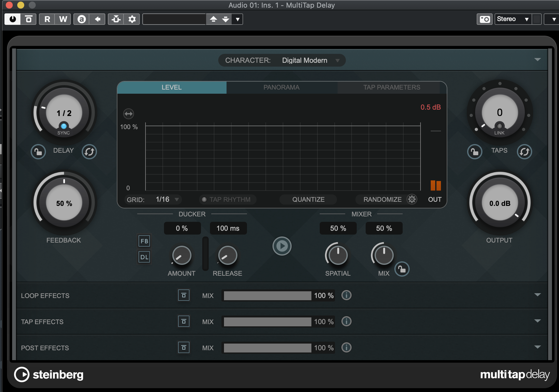Click the QUANTIZE button

click(x=308, y=200)
